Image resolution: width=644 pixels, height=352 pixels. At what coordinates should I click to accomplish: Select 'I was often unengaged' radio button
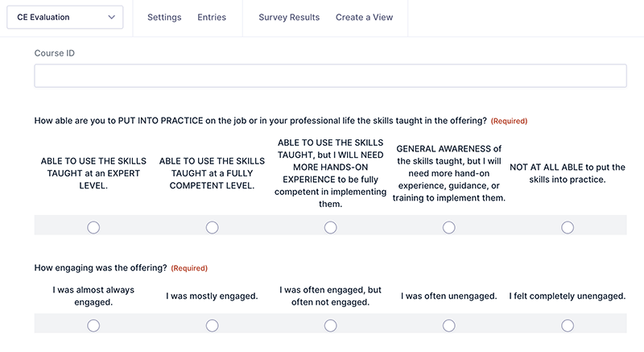(x=449, y=325)
